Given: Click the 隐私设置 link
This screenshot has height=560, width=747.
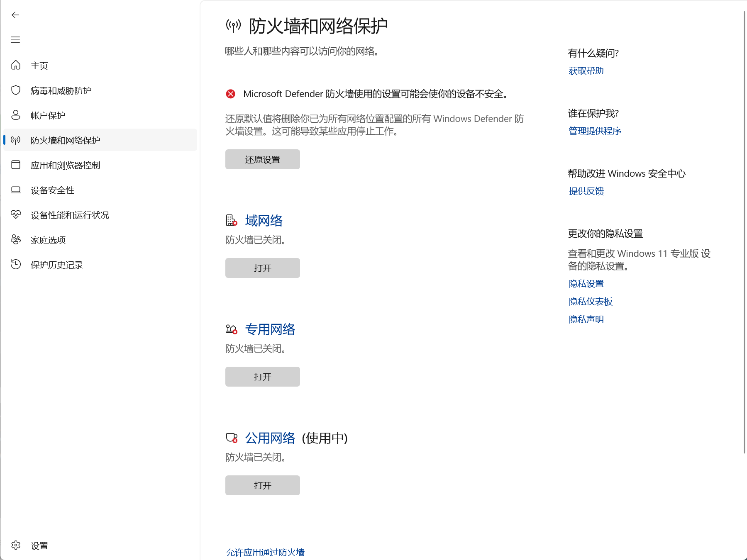Looking at the screenshot, I should pyautogui.click(x=586, y=284).
